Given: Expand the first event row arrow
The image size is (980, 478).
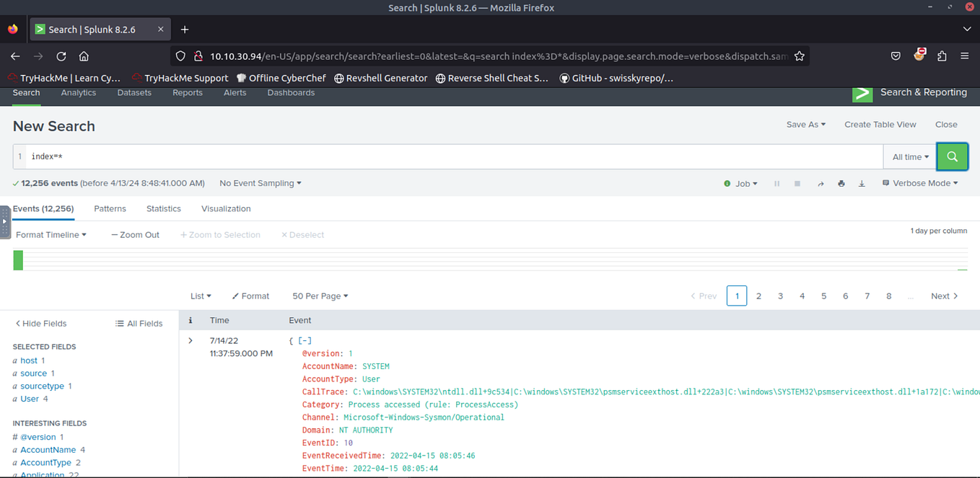Looking at the screenshot, I should tap(190, 340).
